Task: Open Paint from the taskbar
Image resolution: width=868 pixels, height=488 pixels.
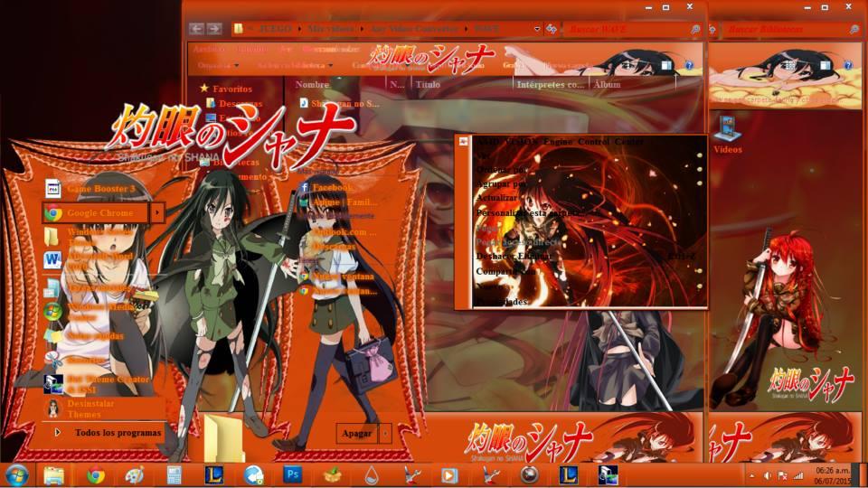Action: click(134, 475)
